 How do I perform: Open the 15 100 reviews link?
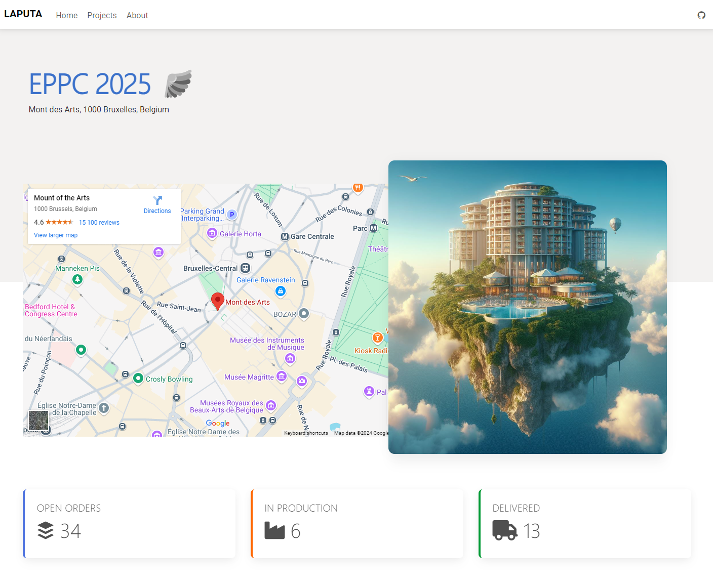[x=99, y=223]
